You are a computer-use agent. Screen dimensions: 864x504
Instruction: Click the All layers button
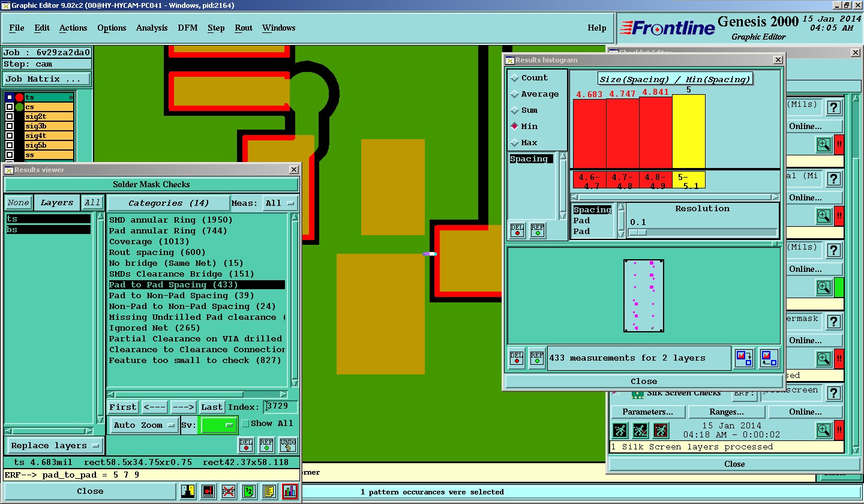(92, 203)
